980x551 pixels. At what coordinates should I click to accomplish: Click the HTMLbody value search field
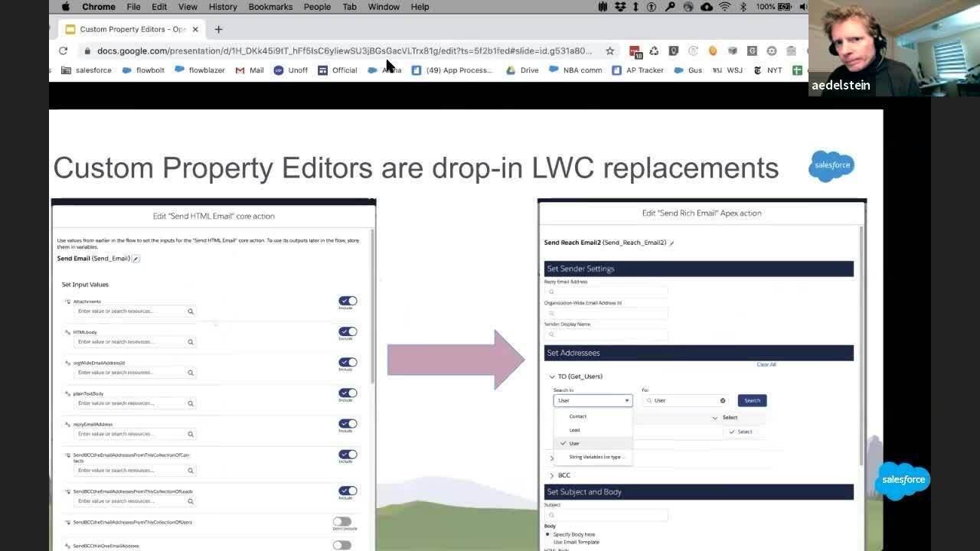pos(135,342)
